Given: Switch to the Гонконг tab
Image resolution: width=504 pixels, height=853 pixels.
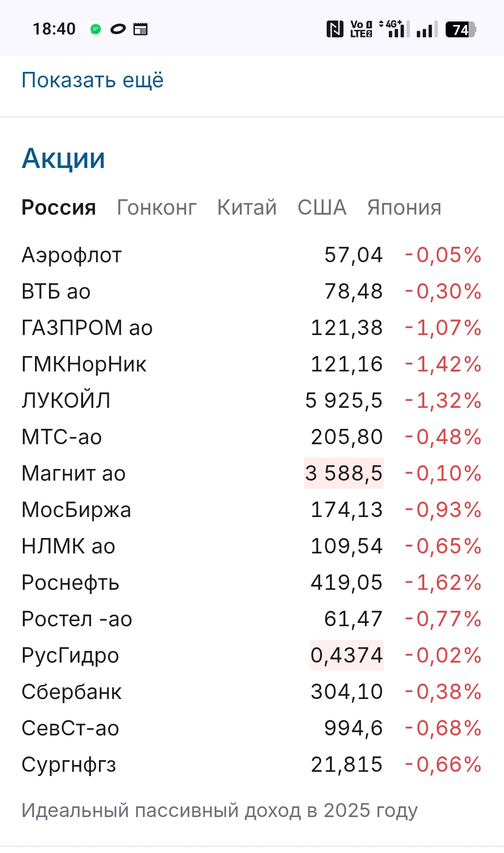Looking at the screenshot, I should tap(156, 208).
